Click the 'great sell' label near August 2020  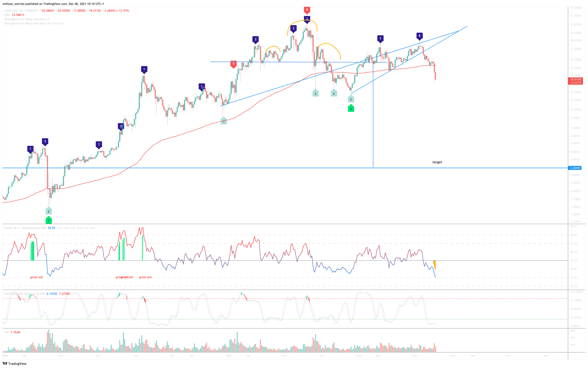tap(145, 277)
